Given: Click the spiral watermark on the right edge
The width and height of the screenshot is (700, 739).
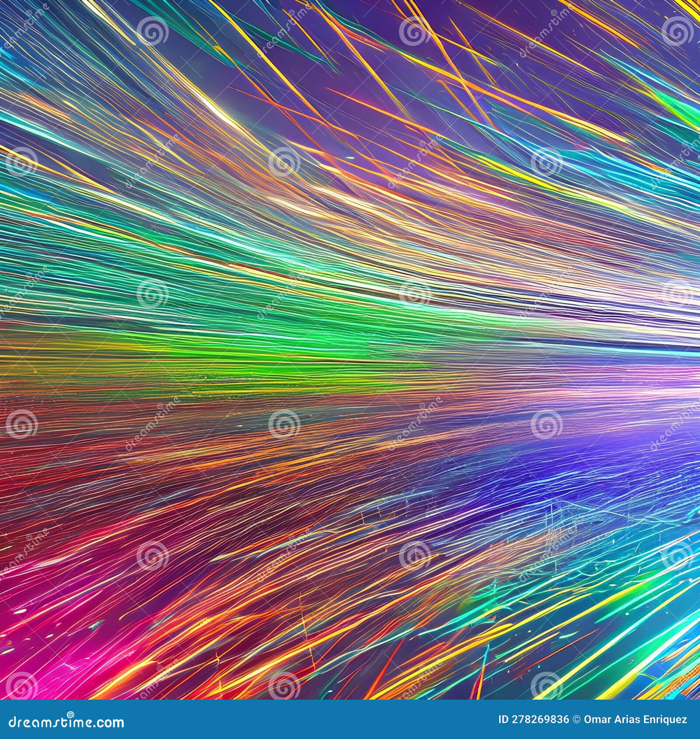Looking at the screenshot, I should pyautogui.click(x=678, y=292).
